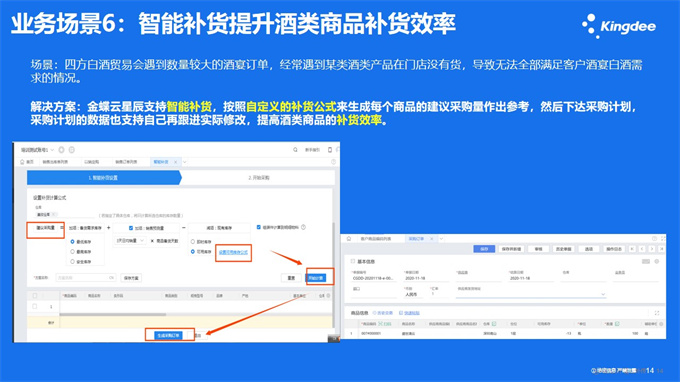This screenshot has width=680, height=382.
Task: Open column settings icon in replenishment table header
Action: coord(328,296)
